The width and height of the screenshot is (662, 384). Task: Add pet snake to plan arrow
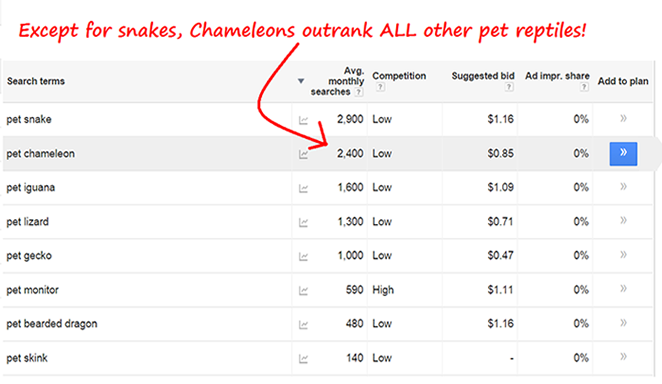623,119
